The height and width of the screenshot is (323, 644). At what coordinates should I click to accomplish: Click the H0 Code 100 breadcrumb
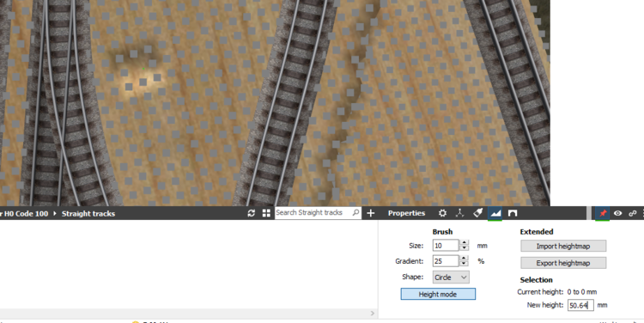tap(26, 214)
